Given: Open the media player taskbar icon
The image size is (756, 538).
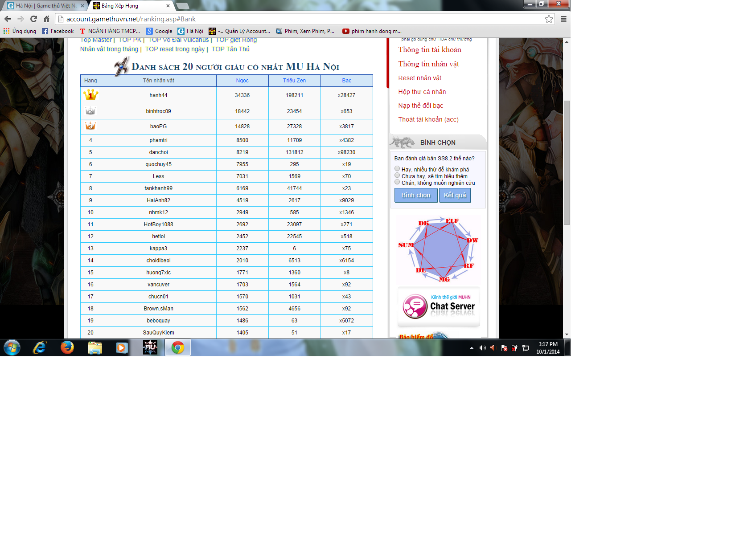Looking at the screenshot, I should point(122,347).
